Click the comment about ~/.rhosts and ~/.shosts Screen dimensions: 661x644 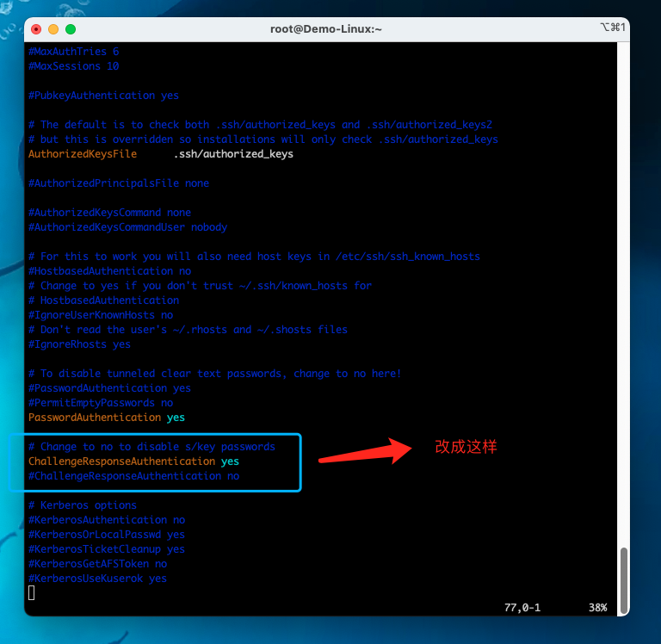(188, 330)
